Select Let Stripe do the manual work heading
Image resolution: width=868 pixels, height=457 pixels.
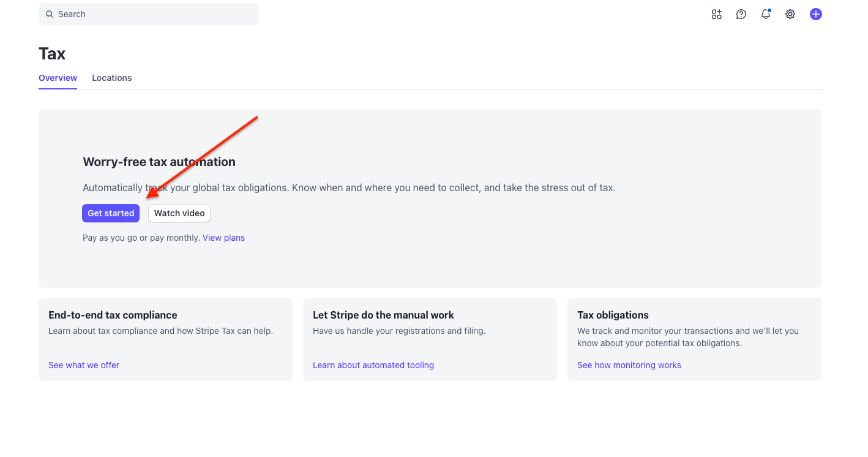(383, 315)
